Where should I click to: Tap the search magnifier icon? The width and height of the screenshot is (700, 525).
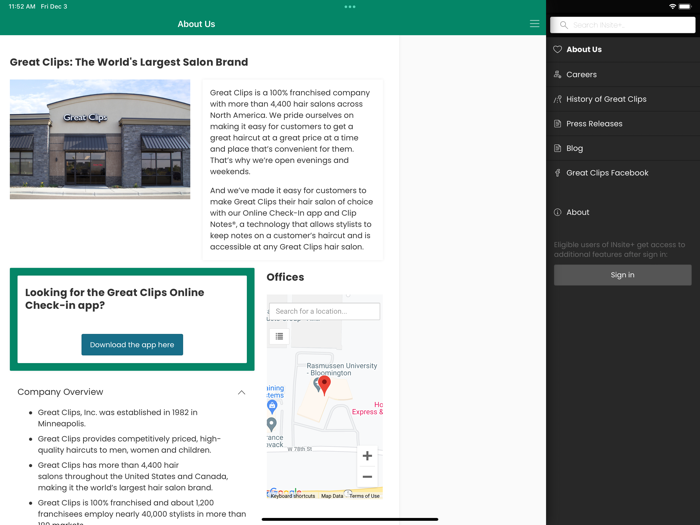[564, 25]
